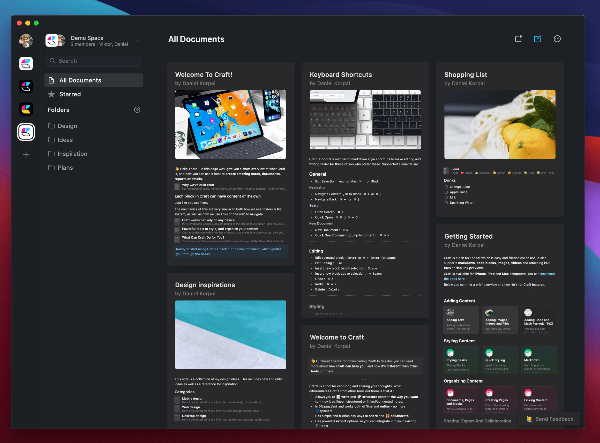This screenshot has height=443, width=600.
Task: Check the Milk item in Shopping List
Action: 446,197
